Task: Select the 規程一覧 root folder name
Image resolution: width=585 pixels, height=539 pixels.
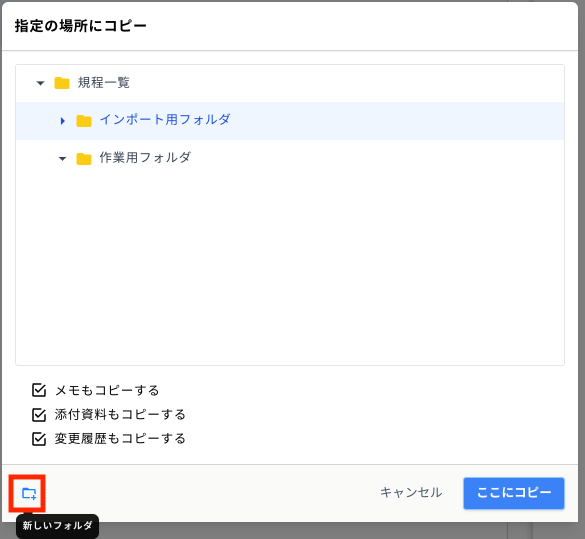Action: point(104,82)
